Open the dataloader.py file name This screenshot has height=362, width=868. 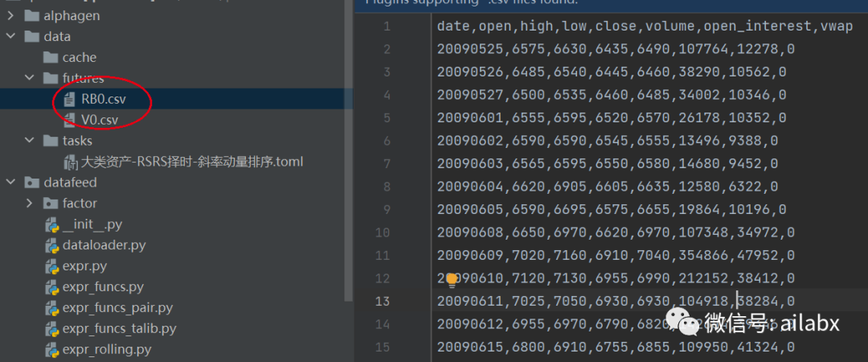click(104, 245)
